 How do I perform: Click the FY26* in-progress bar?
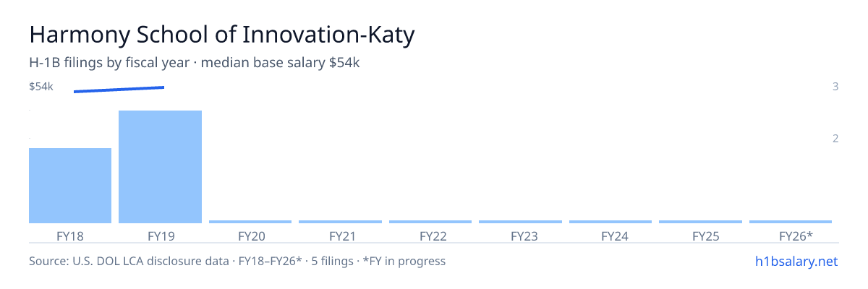791,222
